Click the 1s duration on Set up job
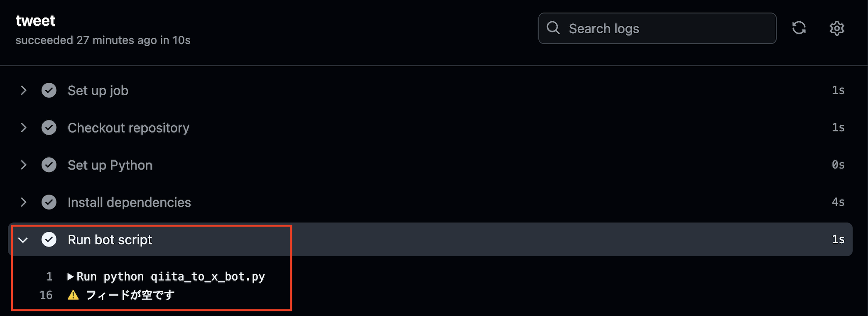The width and height of the screenshot is (868, 316). click(x=838, y=90)
